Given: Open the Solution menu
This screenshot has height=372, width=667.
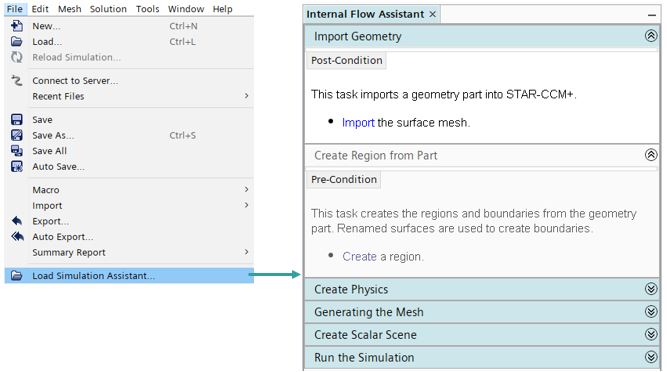Looking at the screenshot, I should click(x=108, y=9).
